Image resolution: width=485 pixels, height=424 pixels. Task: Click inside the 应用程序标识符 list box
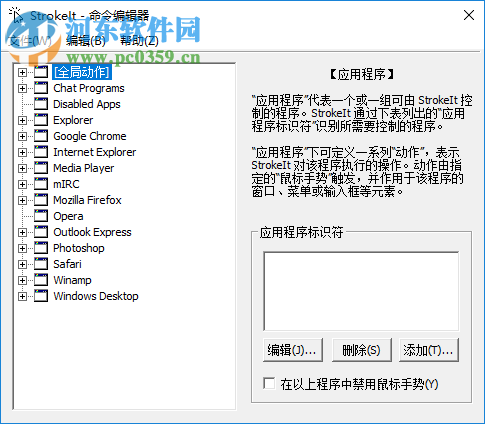[361, 291]
